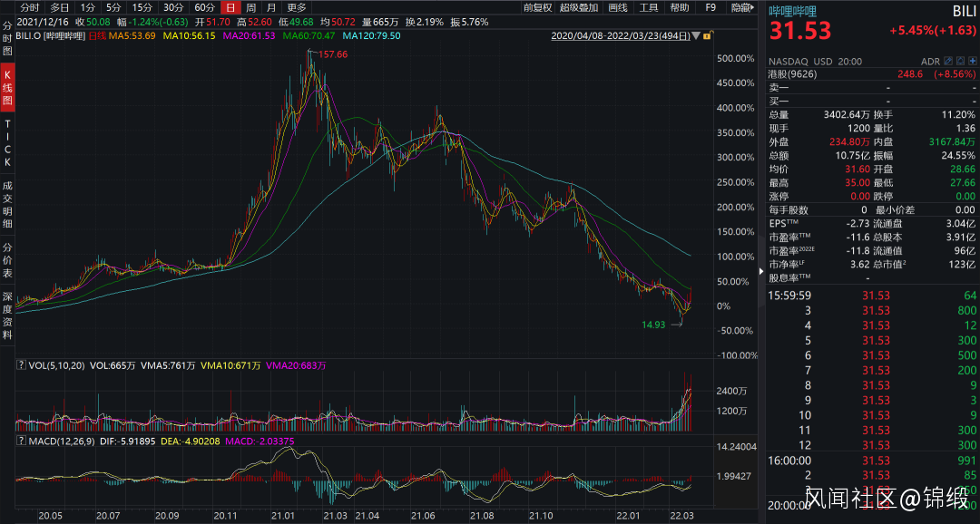
Task: Click the BILI ticker symbol
Action: pyautogui.click(x=963, y=11)
